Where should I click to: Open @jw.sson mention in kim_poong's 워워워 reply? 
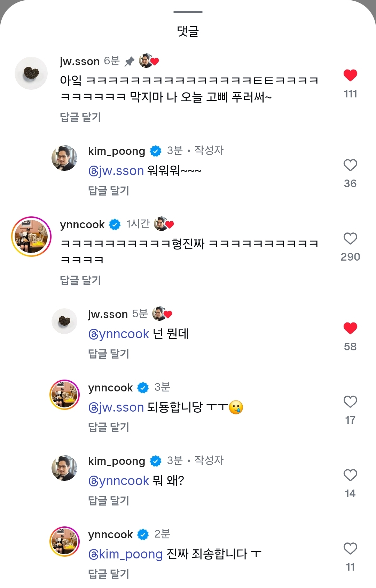point(116,171)
